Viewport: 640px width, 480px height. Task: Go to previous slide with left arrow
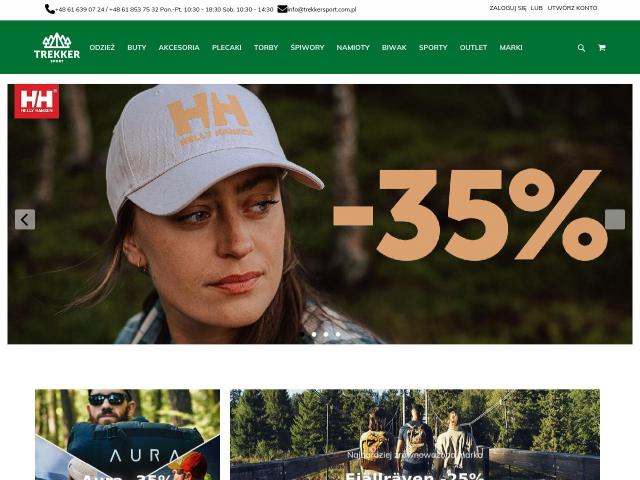[x=25, y=220]
